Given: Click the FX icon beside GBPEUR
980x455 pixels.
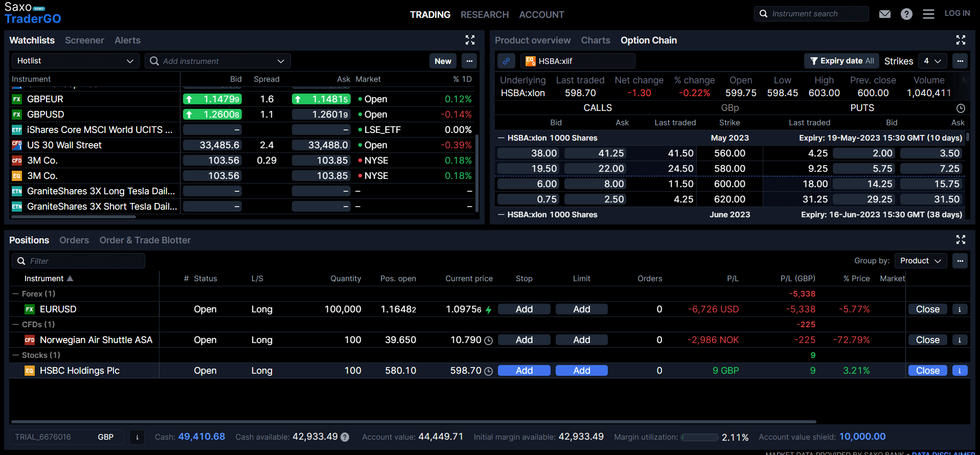Looking at the screenshot, I should 17,99.
